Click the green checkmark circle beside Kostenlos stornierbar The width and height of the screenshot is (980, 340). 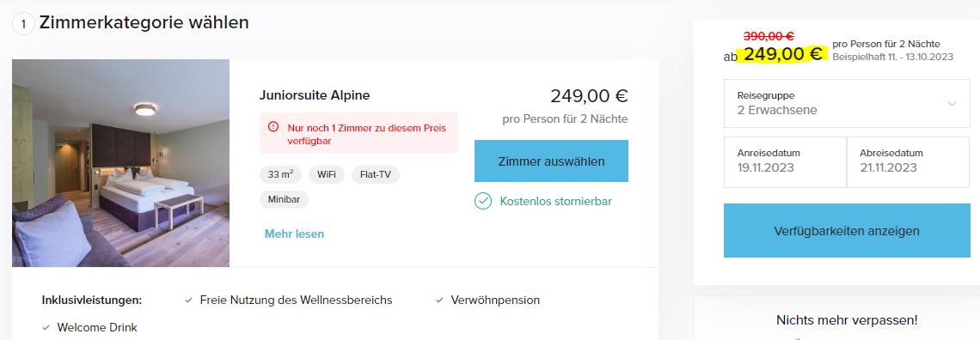coord(483,201)
